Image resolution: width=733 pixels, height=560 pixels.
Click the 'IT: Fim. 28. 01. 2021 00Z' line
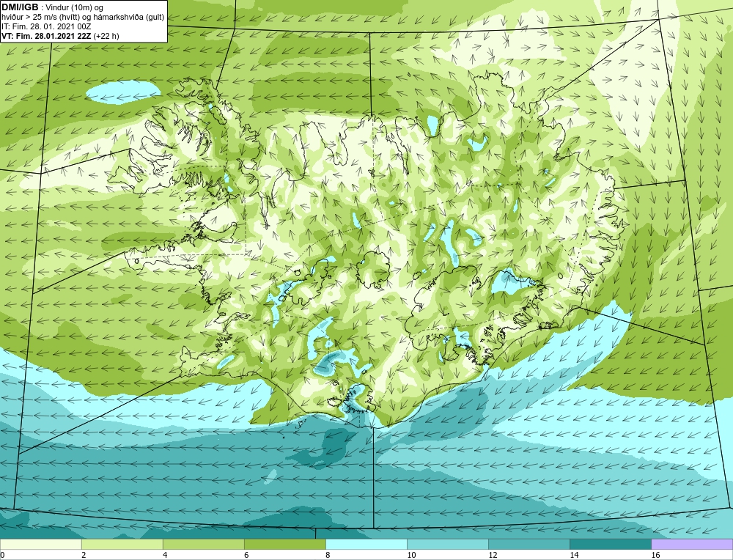pos(41,26)
